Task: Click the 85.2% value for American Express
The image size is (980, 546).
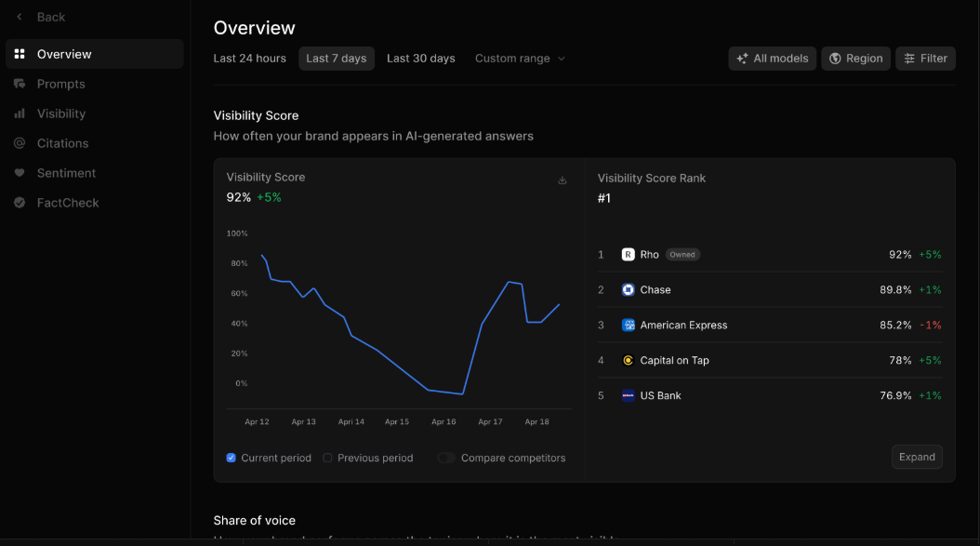Action: (x=895, y=326)
